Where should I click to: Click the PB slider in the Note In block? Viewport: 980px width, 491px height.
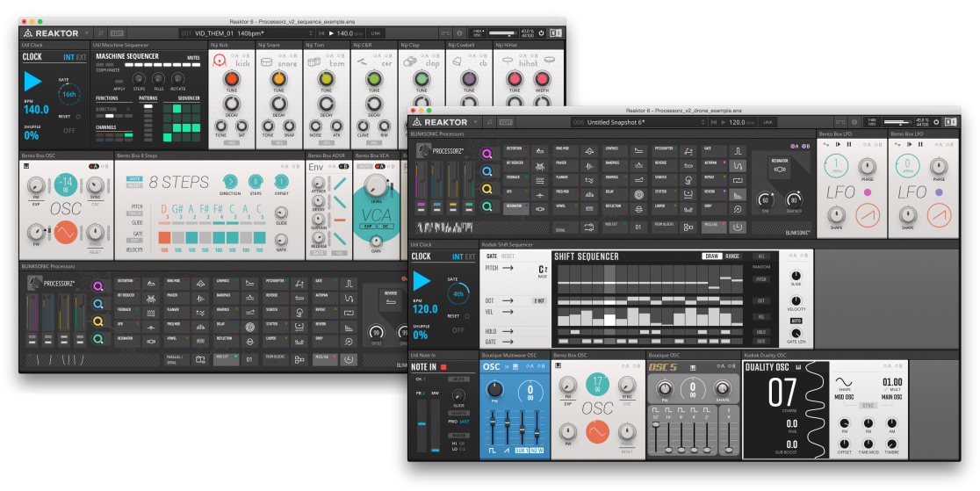click(422, 424)
